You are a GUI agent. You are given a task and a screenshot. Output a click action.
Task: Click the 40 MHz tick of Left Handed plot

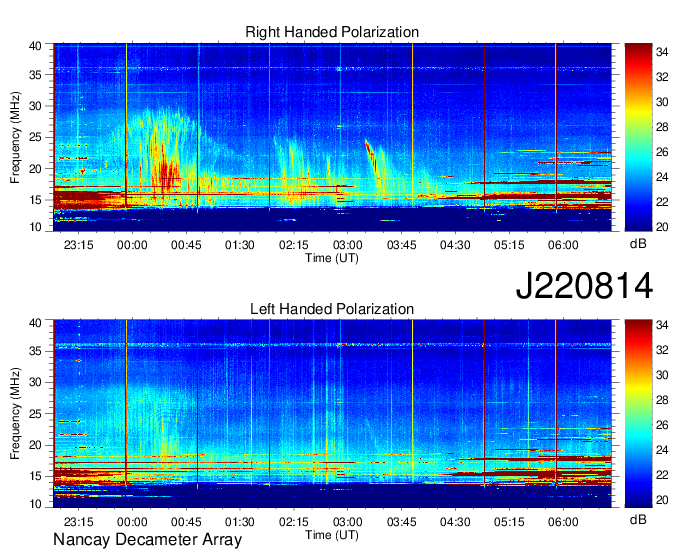(x=36, y=323)
